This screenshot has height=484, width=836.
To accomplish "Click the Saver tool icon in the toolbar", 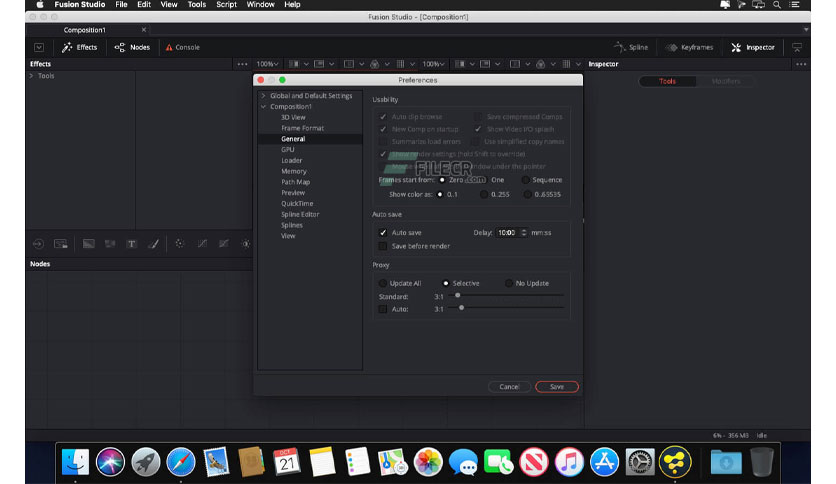I will click(61, 244).
